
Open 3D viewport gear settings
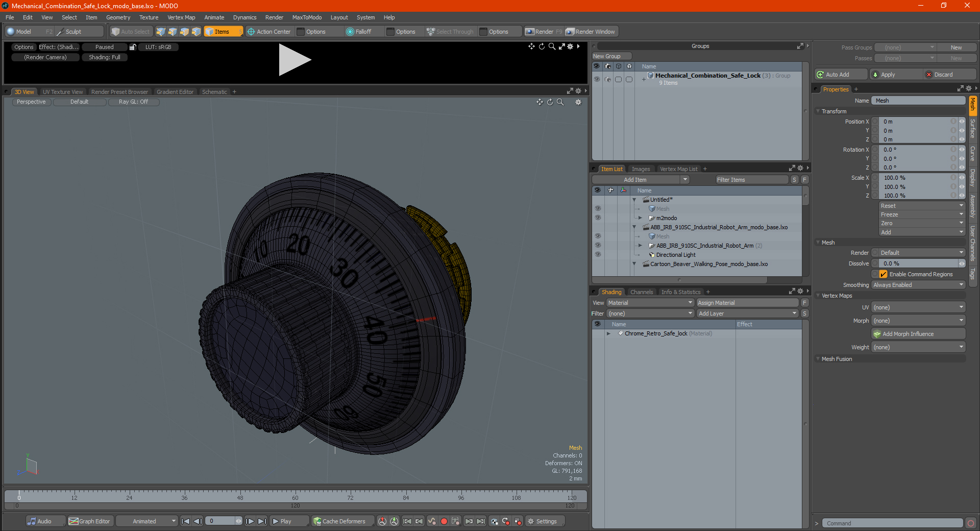[x=578, y=102]
